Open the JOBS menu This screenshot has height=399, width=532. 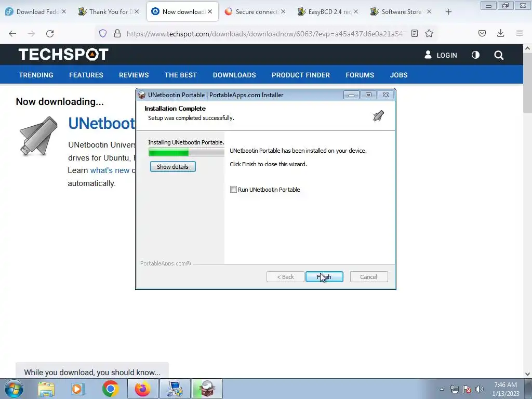coord(398,75)
